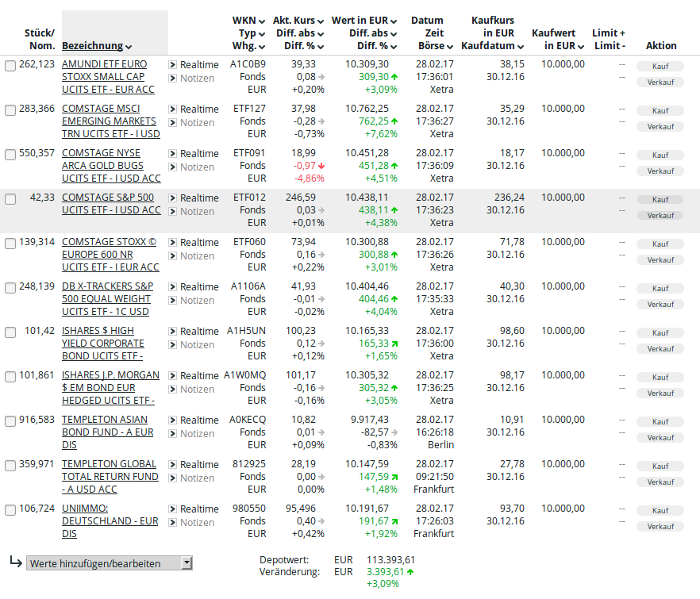
Task: Sort by Bezeichnung column arrow
Action: tap(129, 47)
